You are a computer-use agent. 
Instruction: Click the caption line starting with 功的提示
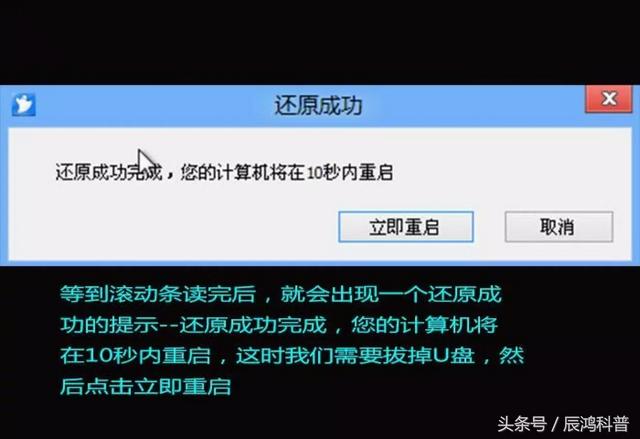click(x=279, y=325)
